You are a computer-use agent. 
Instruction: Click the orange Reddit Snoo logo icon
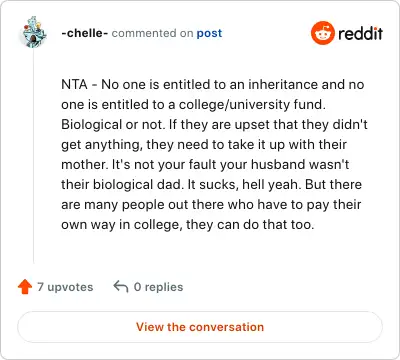pos(322,33)
